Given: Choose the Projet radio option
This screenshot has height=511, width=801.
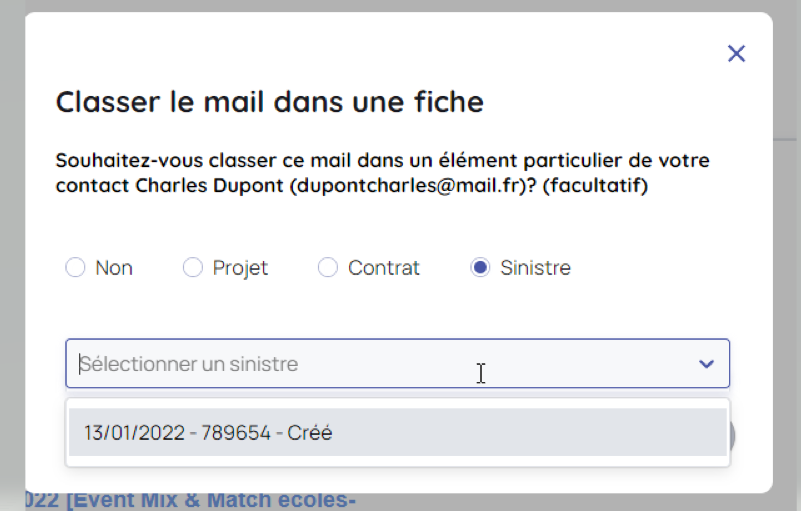Looking at the screenshot, I should pyautogui.click(x=192, y=268).
